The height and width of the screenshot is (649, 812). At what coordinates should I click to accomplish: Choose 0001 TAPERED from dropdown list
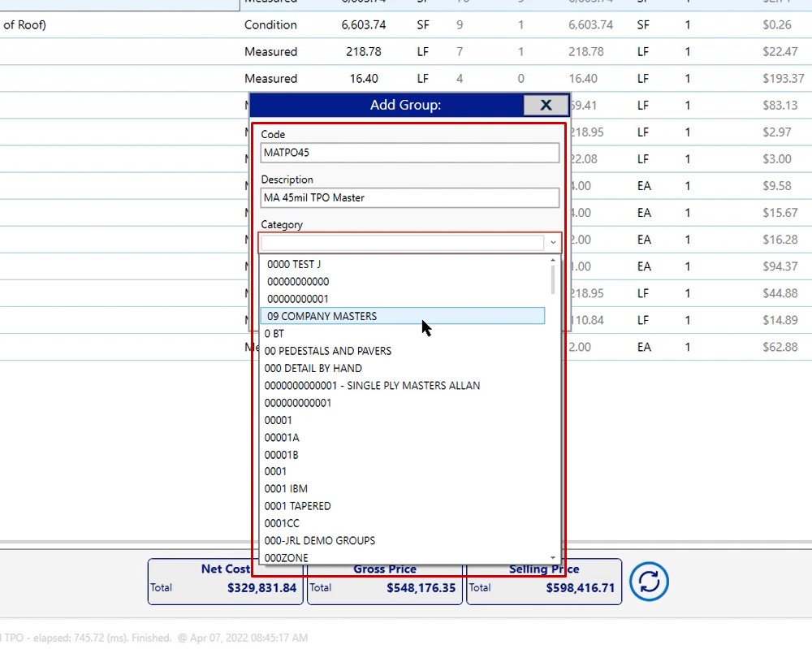tap(297, 506)
